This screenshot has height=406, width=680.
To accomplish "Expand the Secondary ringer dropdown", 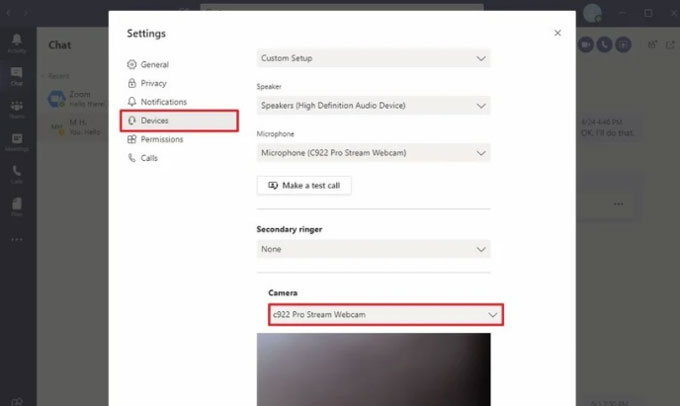I will tap(373, 249).
